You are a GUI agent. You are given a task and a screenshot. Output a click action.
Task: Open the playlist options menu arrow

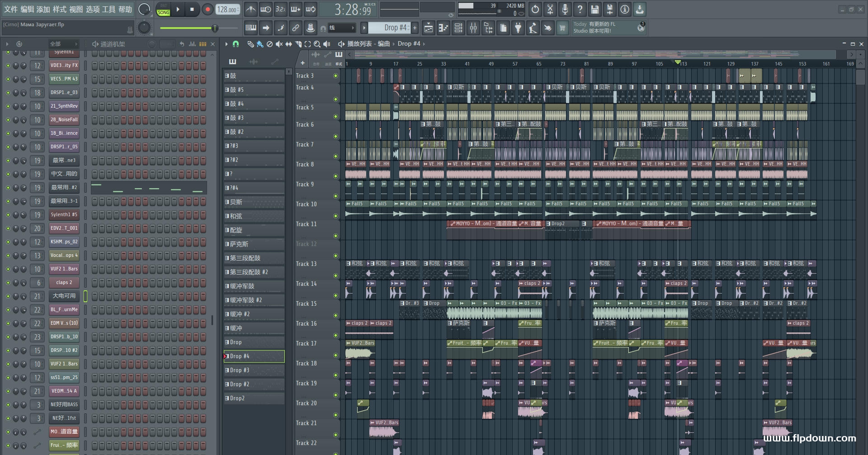point(226,44)
